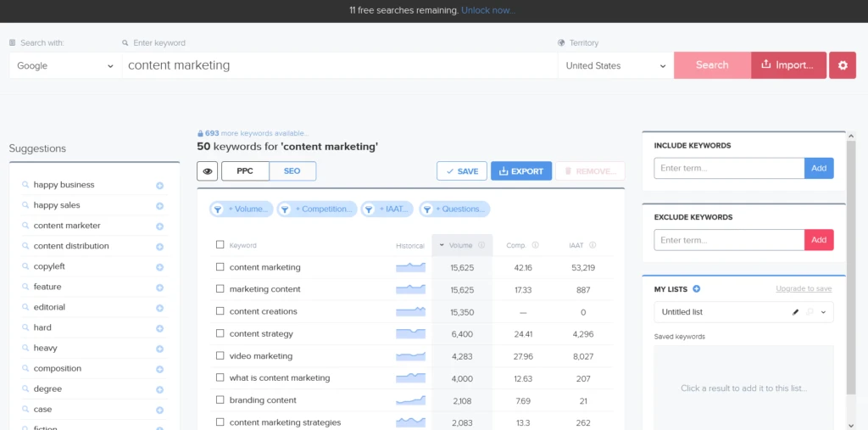
Task: Add 'feature' suggestion with plus icon
Action: tap(159, 288)
